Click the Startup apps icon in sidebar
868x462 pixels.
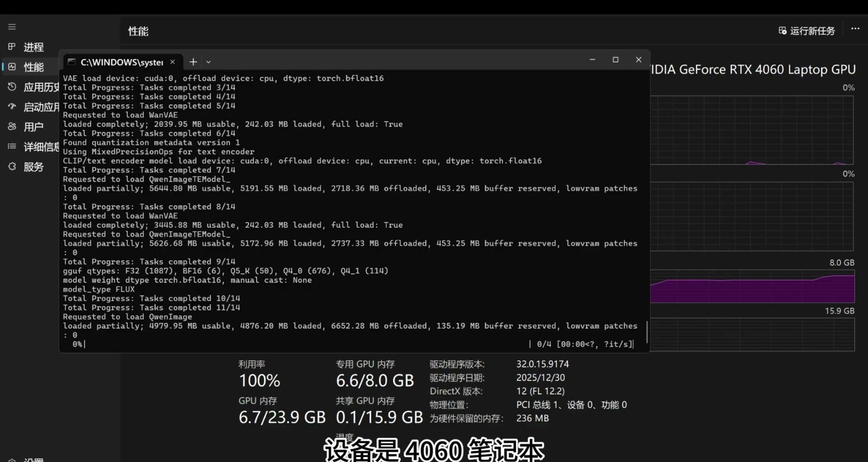[x=12, y=107]
